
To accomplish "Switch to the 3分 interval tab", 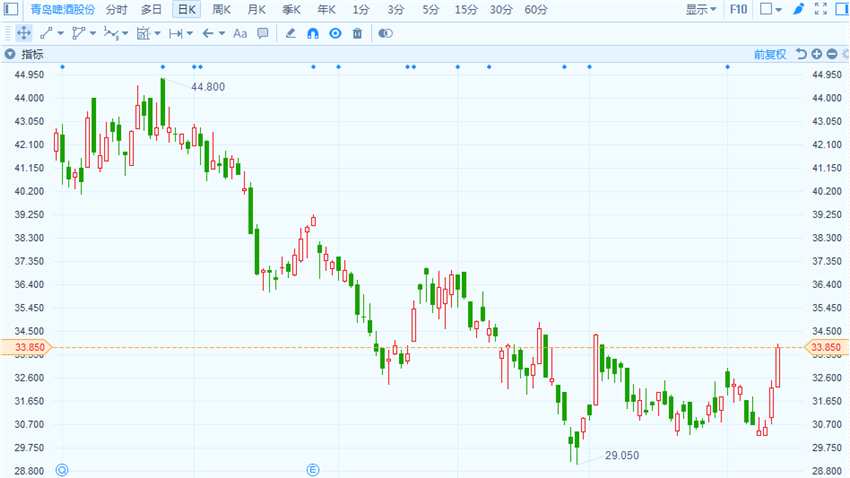I will tap(396, 10).
